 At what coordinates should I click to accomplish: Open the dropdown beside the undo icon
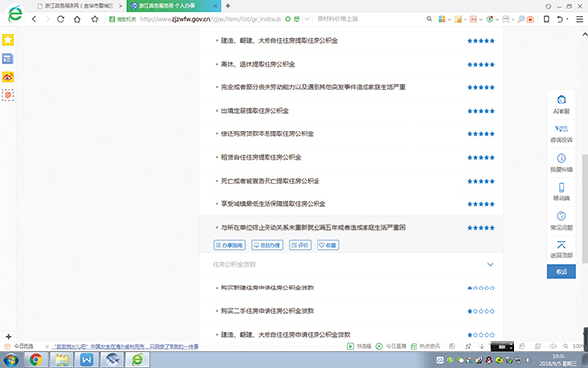click(x=567, y=19)
